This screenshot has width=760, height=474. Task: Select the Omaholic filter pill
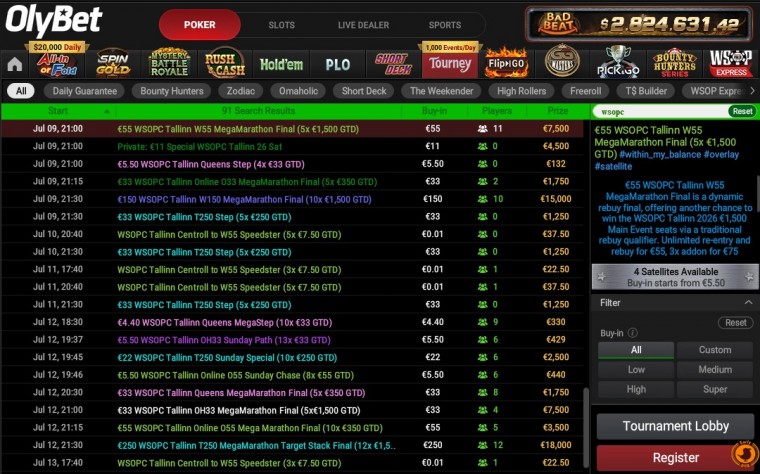pyautogui.click(x=298, y=91)
